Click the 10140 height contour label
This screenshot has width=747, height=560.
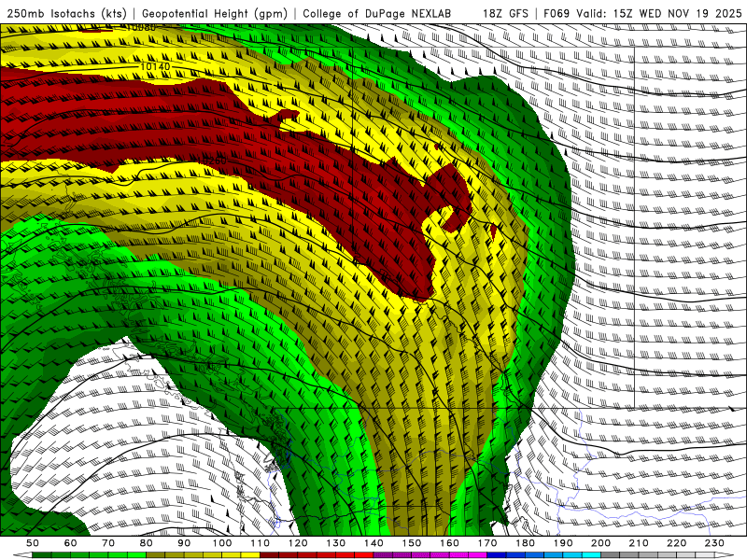[155, 66]
